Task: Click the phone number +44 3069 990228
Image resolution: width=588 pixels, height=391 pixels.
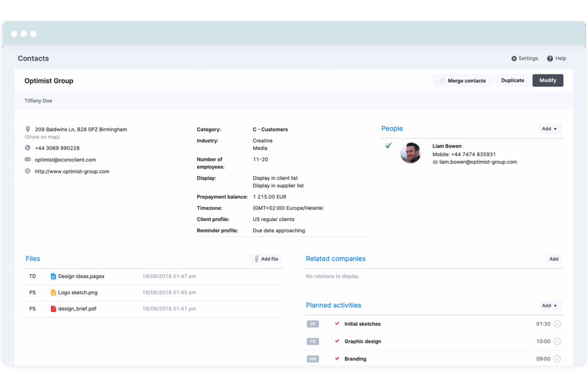Action: point(57,148)
